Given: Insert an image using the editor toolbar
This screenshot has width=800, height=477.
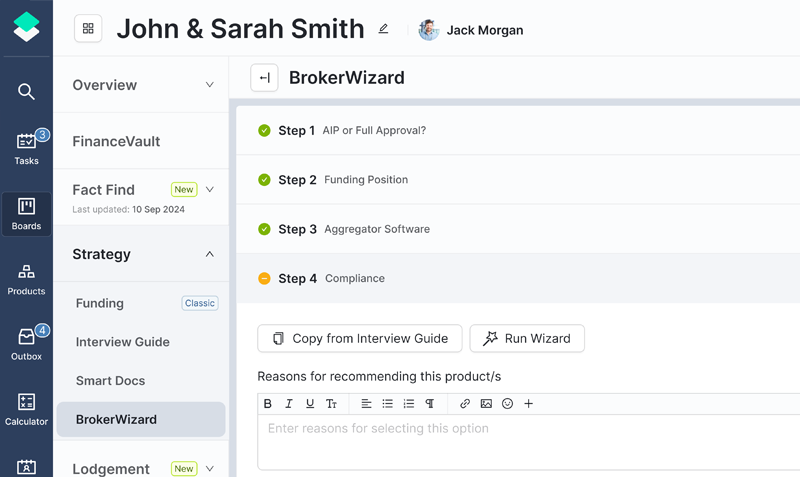Looking at the screenshot, I should [486, 404].
